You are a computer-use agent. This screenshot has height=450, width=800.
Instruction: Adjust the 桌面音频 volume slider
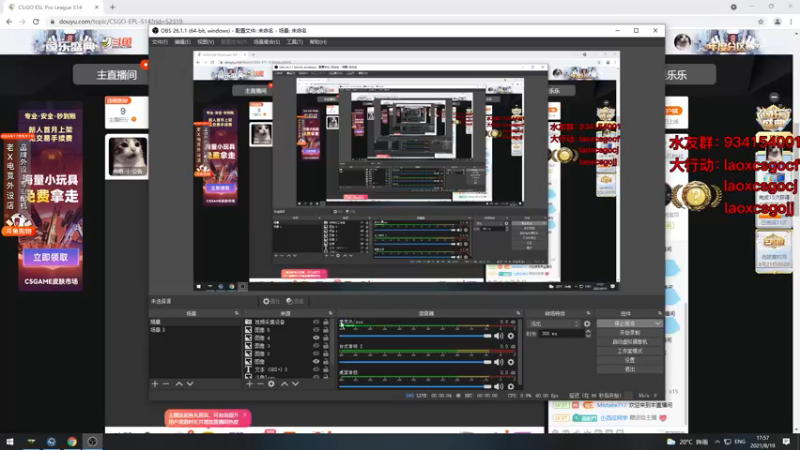pos(415,386)
